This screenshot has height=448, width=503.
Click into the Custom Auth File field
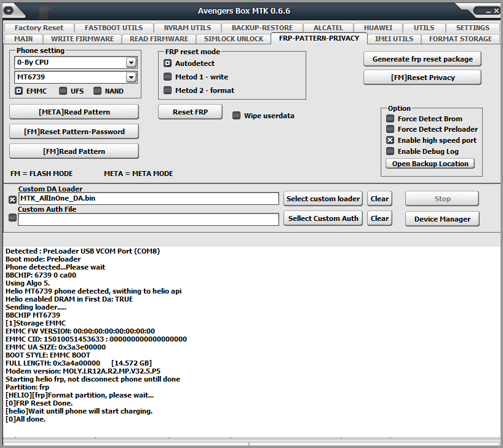149,220
